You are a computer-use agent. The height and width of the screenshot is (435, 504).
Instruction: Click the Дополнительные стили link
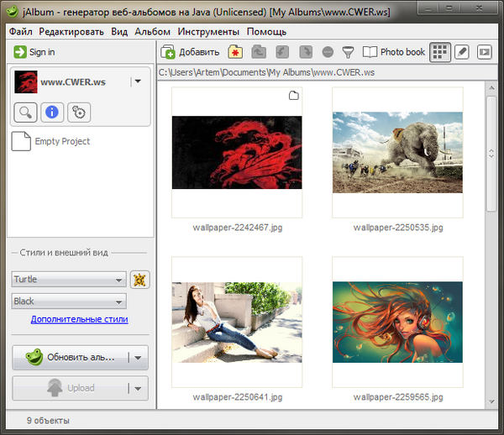pyautogui.click(x=79, y=319)
